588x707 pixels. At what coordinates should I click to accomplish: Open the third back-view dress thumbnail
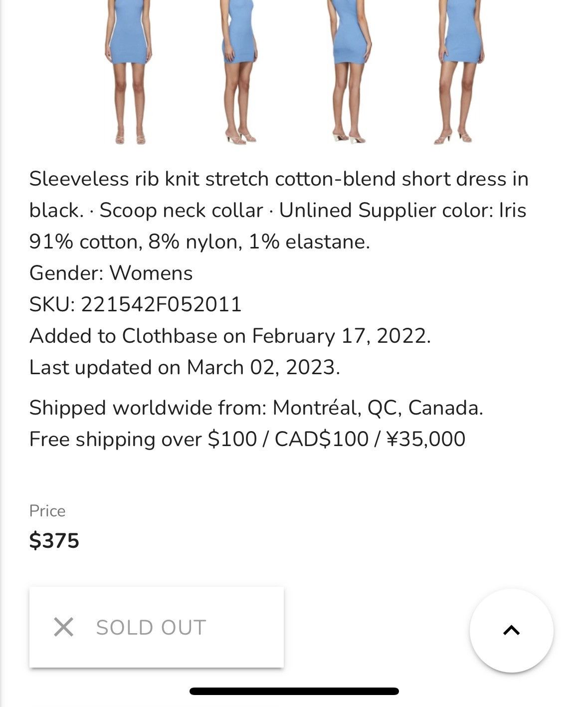coord(350,72)
